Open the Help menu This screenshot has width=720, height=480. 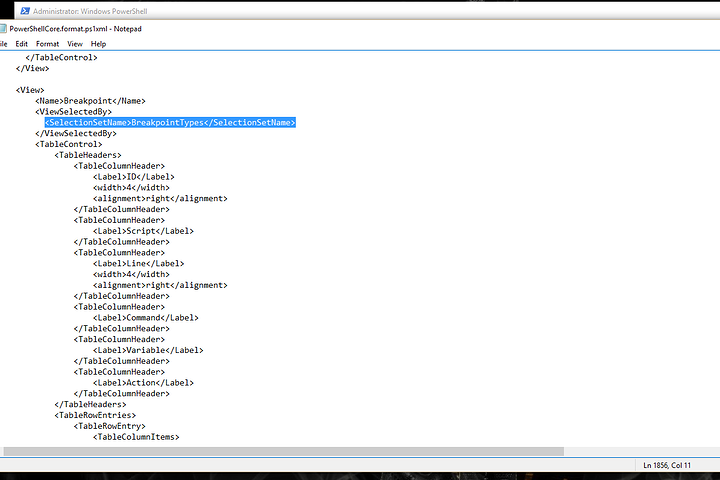click(x=98, y=44)
